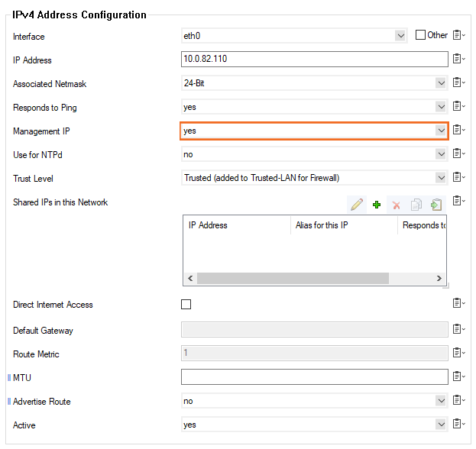Viewport: 476px width, 449px height.
Task: Open clipboard menu icon for Advertise Route row
Action: tap(458, 400)
